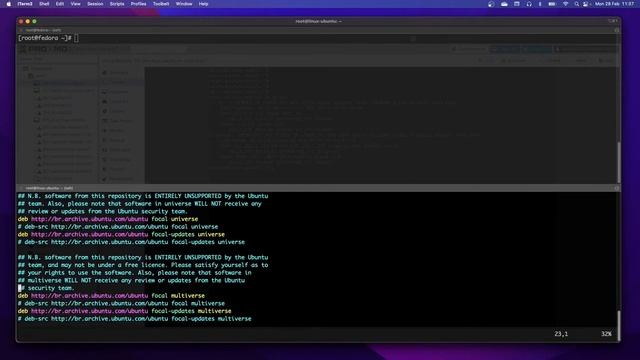The height and width of the screenshot is (360, 640).
Task: Click the ubuntu pane vertical scrollbar
Action: point(619,325)
